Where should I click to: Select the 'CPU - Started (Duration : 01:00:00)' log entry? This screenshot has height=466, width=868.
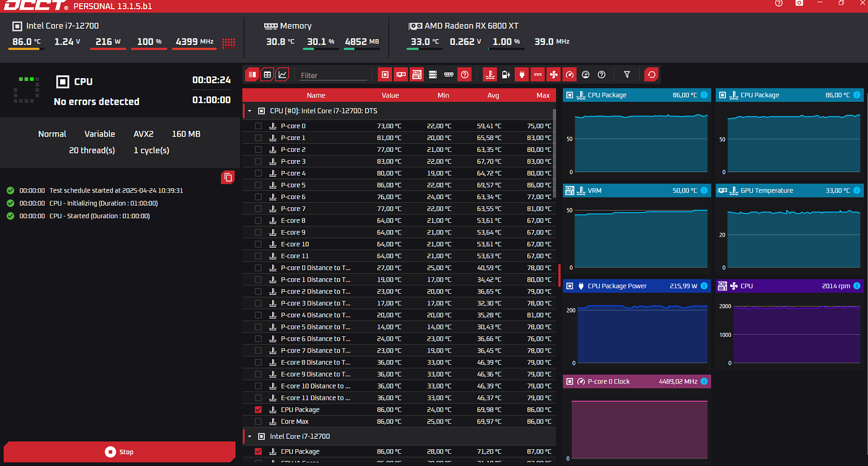pos(99,216)
